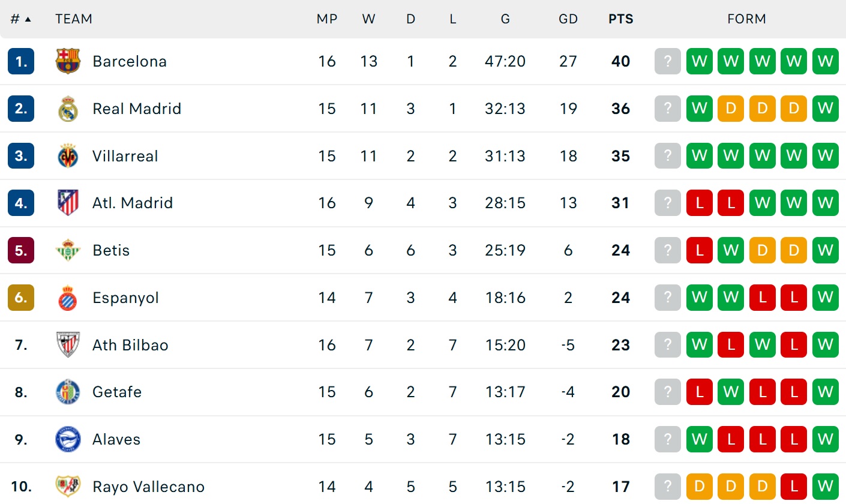
Task: Click the Barcelona club crest icon
Action: coord(68,61)
